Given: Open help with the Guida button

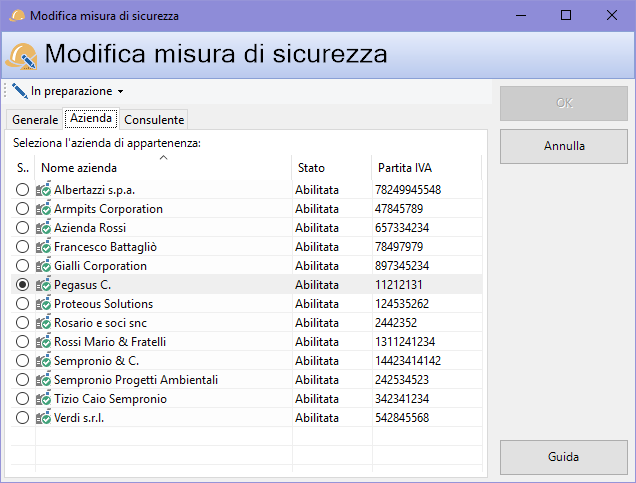Looking at the screenshot, I should [564, 457].
